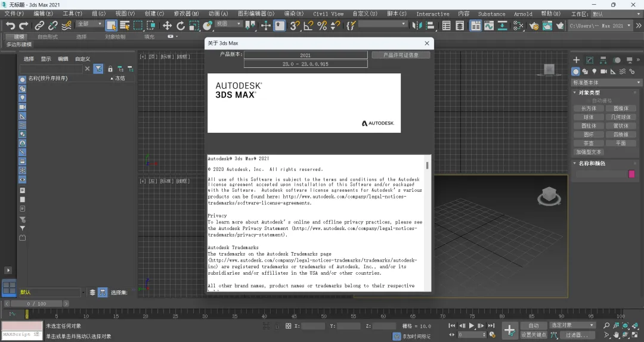Open the 标准基本体 category dropdown
Viewport: 644px width, 342px height.
tap(606, 83)
